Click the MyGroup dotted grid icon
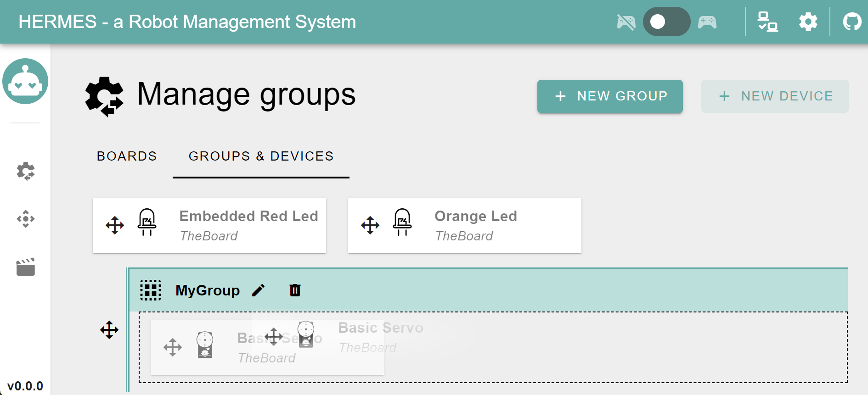 coord(151,290)
